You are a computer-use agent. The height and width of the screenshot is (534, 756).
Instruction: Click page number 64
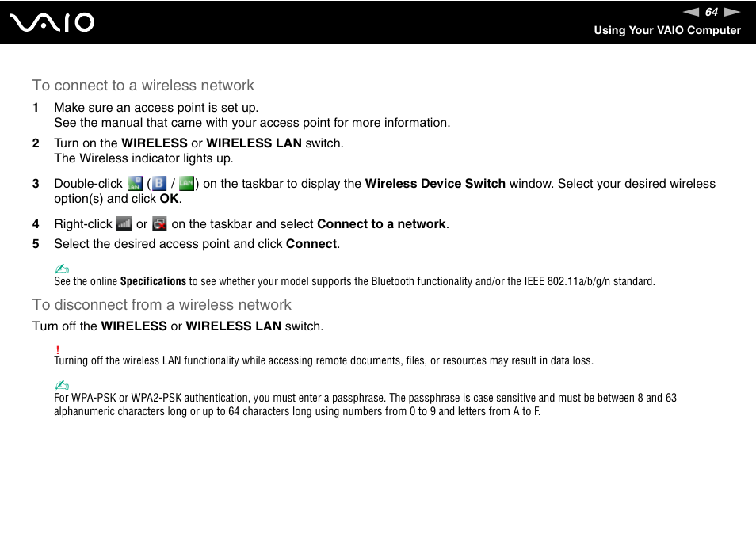[x=712, y=12]
